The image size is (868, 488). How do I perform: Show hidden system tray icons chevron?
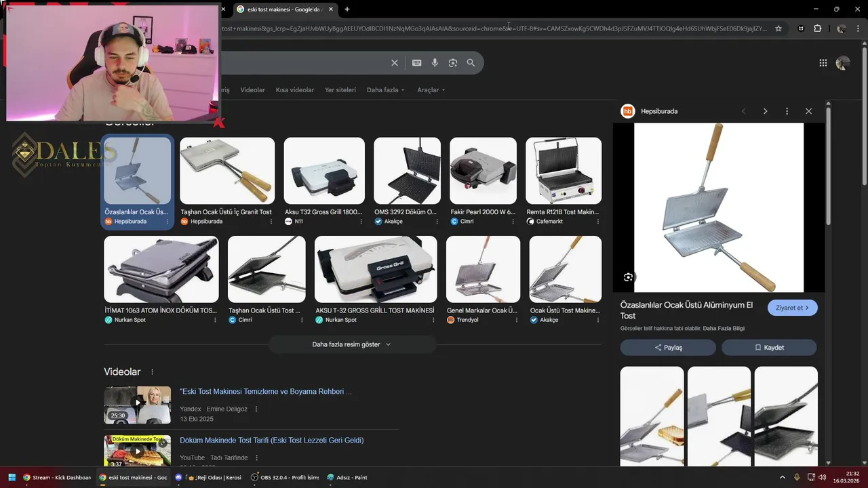[782, 477]
